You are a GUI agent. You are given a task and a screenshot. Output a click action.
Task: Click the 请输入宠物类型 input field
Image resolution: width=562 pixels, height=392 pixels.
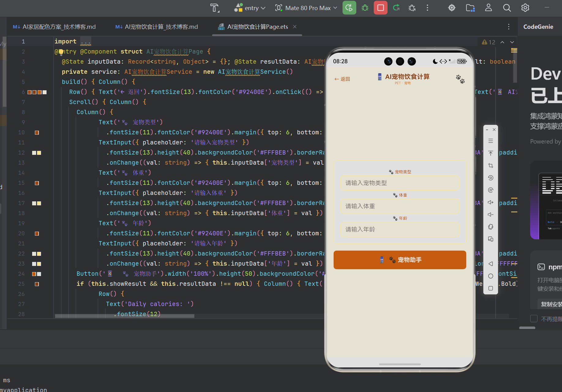point(400,183)
